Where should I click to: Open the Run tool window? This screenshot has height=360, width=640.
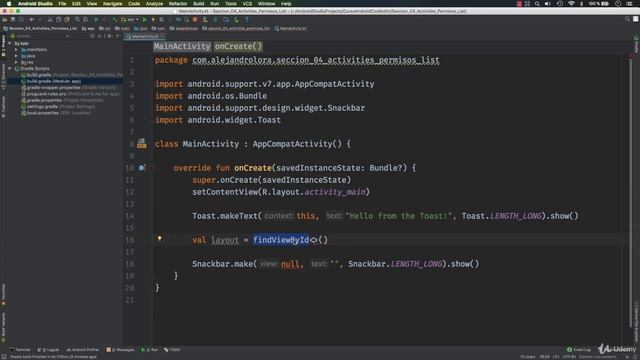(x=149, y=350)
